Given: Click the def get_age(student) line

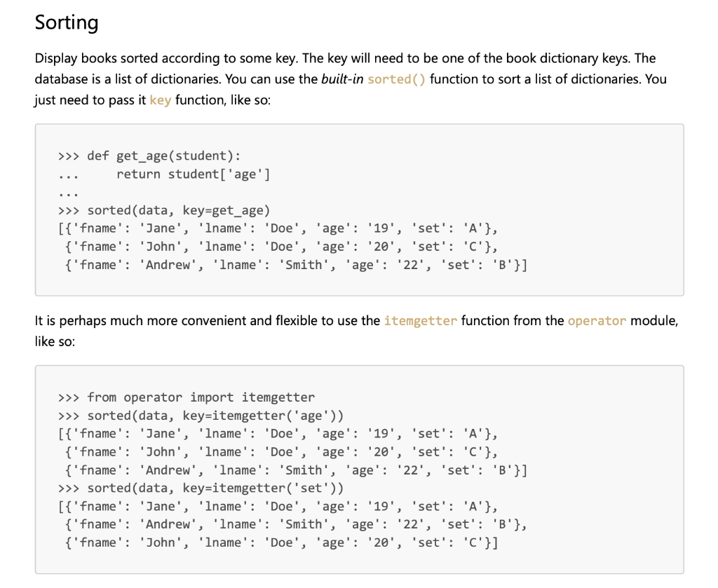Looking at the screenshot, I should [149, 156].
